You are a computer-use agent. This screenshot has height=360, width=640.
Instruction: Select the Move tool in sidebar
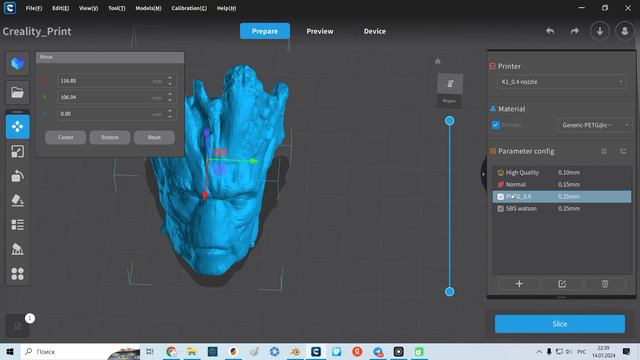click(x=18, y=127)
